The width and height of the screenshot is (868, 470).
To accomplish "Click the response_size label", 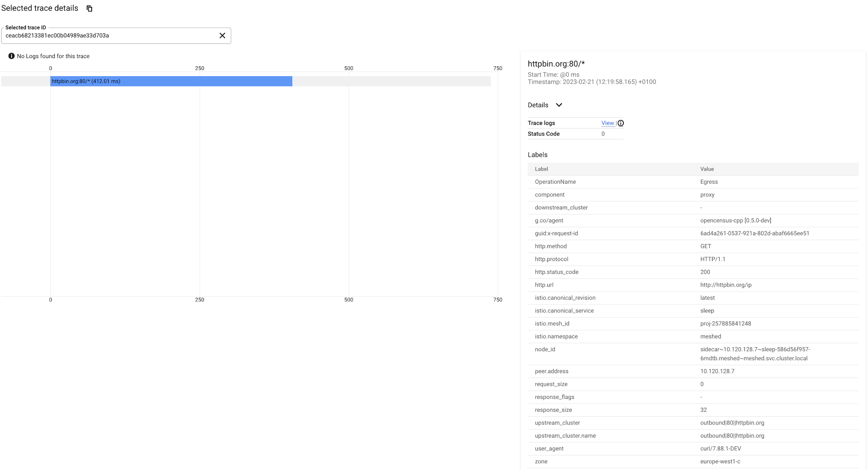I will (x=553, y=410).
